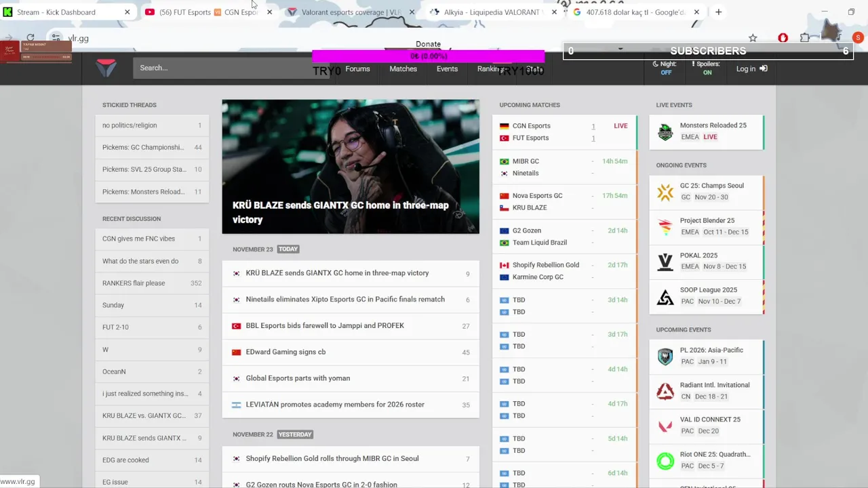868x488 pixels.
Task: Open the G2 Gozen vs Team Liquid Brazil match
Action: pyautogui.click(x=565, y=237)
